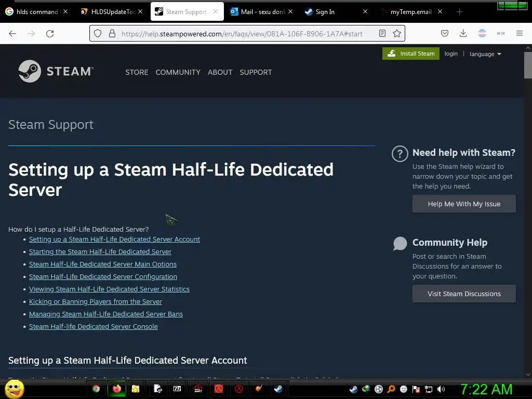Image resolution: width=532 pixels, height=399 pixels.
Task: Click the Steam logo in the header
Action: (x=56, y=71)
